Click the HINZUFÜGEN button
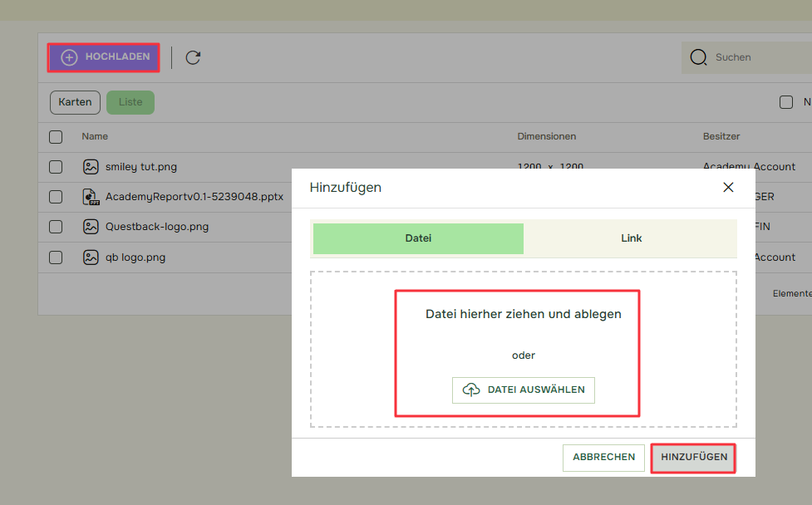Viewport: 812px width, 505px height. pyautogui.click(x=694, y=458)
